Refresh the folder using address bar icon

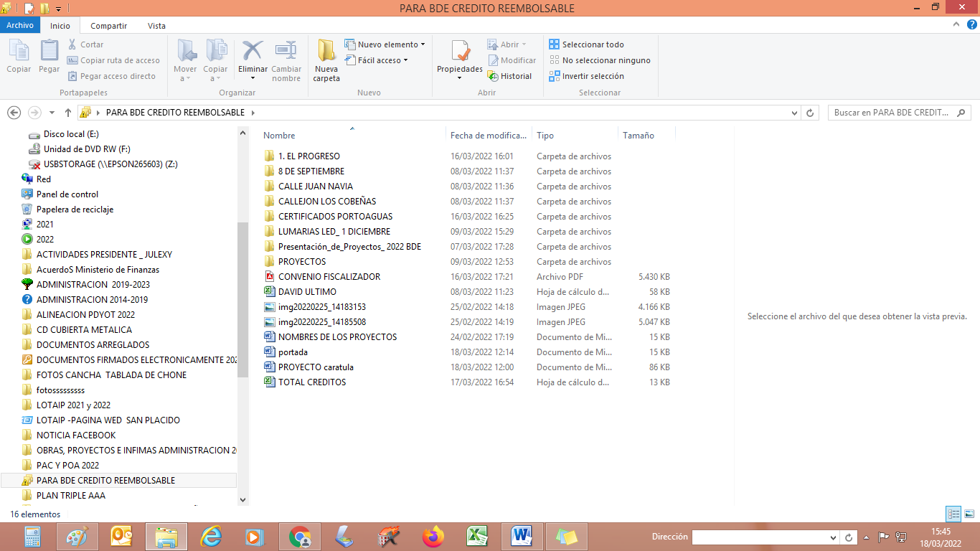click(811, 113)
